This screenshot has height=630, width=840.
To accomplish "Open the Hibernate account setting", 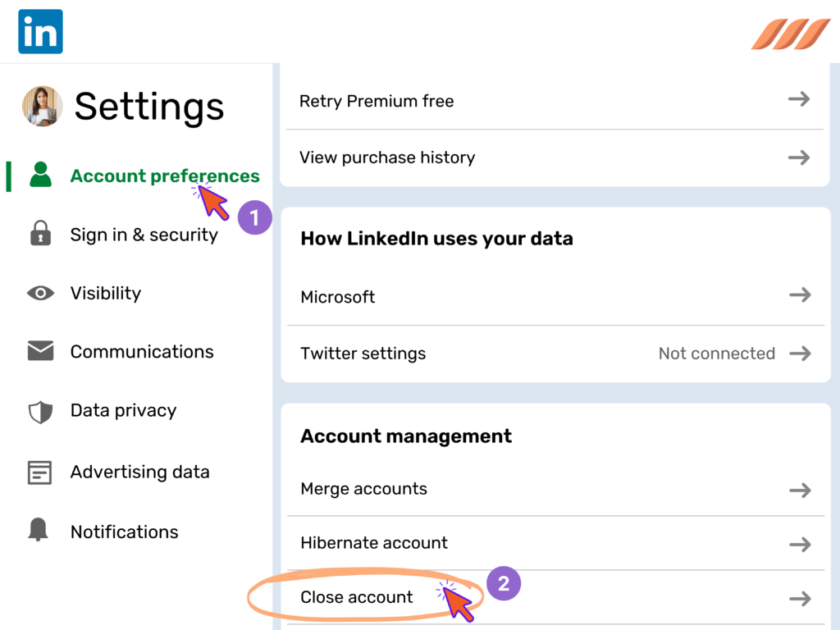I will [x=374, y=543].
